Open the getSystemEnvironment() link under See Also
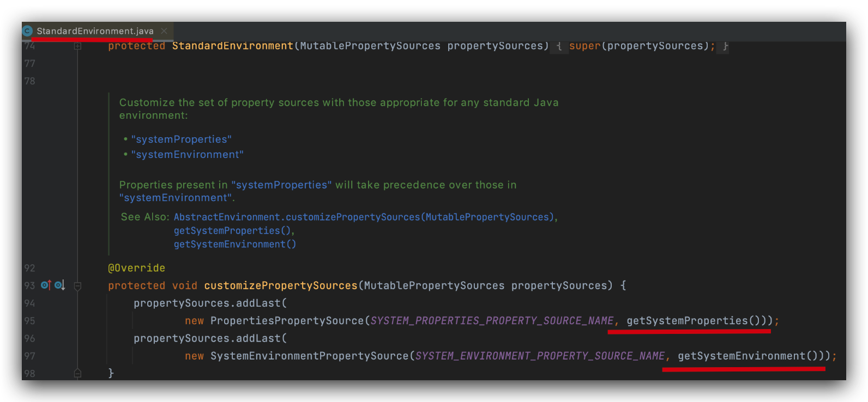 235,244
